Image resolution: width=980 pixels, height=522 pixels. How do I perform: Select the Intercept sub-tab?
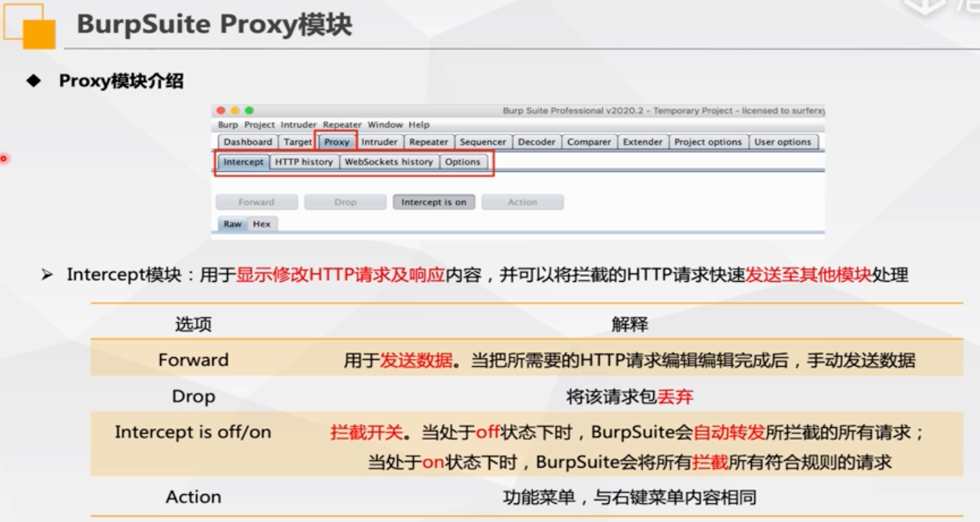click(x=244, y=162)
